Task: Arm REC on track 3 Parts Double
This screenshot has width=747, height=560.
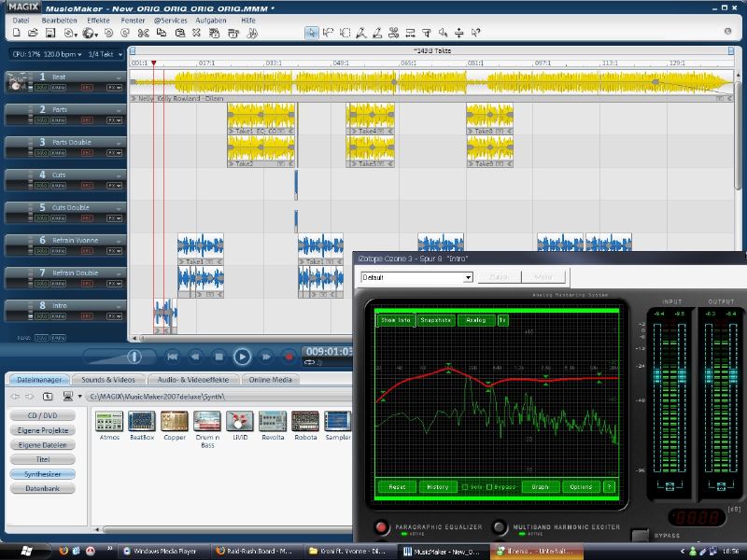Action: tap(87, 153)
